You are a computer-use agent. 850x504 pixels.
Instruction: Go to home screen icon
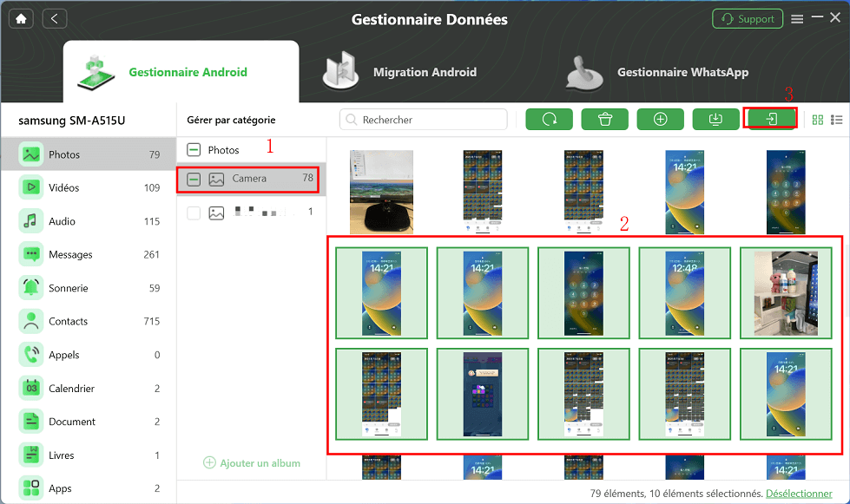[21, 19]
